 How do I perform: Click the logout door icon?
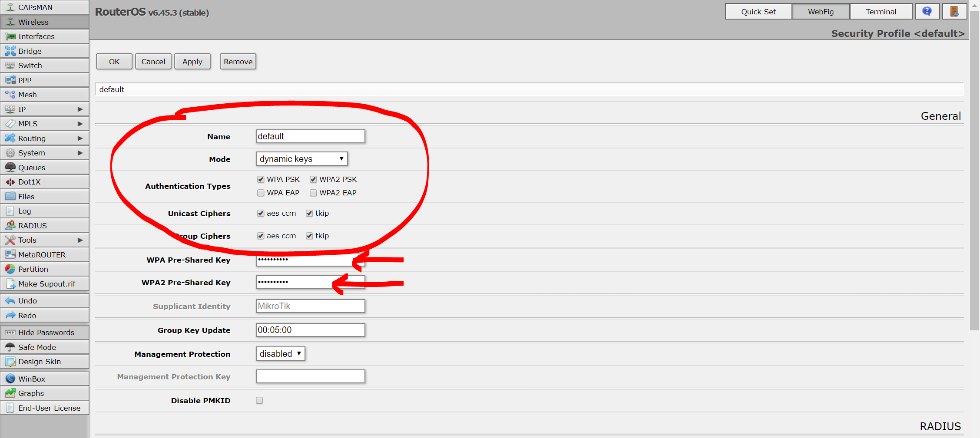click(954, 11)
